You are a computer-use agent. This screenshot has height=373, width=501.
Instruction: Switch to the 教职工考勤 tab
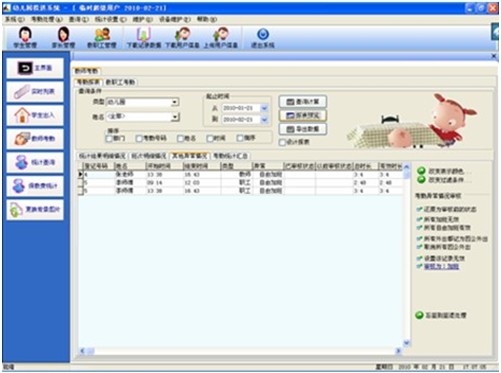pos(120,82)
